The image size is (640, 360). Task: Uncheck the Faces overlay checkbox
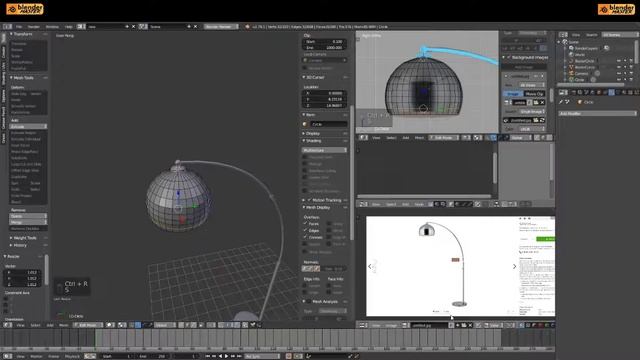point(305,224)
